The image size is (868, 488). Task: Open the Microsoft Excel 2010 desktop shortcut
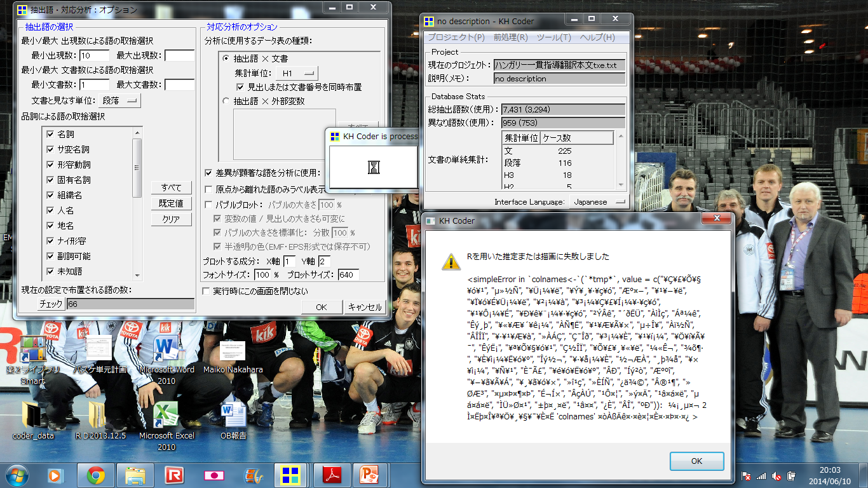(x=166, y=426)
